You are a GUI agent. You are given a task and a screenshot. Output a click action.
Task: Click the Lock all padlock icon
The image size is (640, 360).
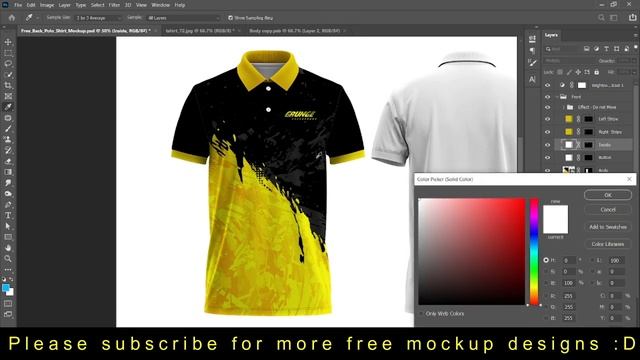[x=596, y=72]
